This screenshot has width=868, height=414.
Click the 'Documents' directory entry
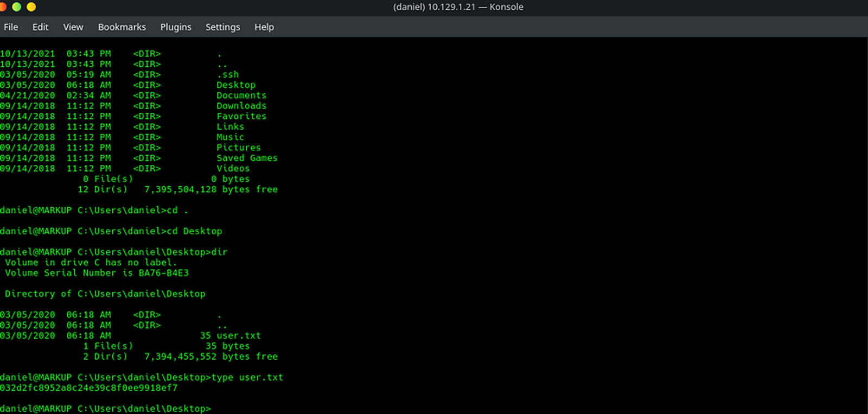[241, 95]
